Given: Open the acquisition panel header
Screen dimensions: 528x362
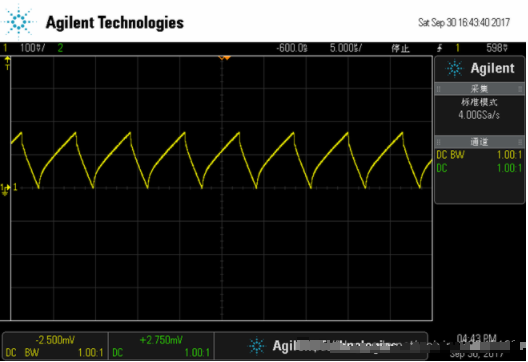Looking at the screenshot, I should pos(480,89).
